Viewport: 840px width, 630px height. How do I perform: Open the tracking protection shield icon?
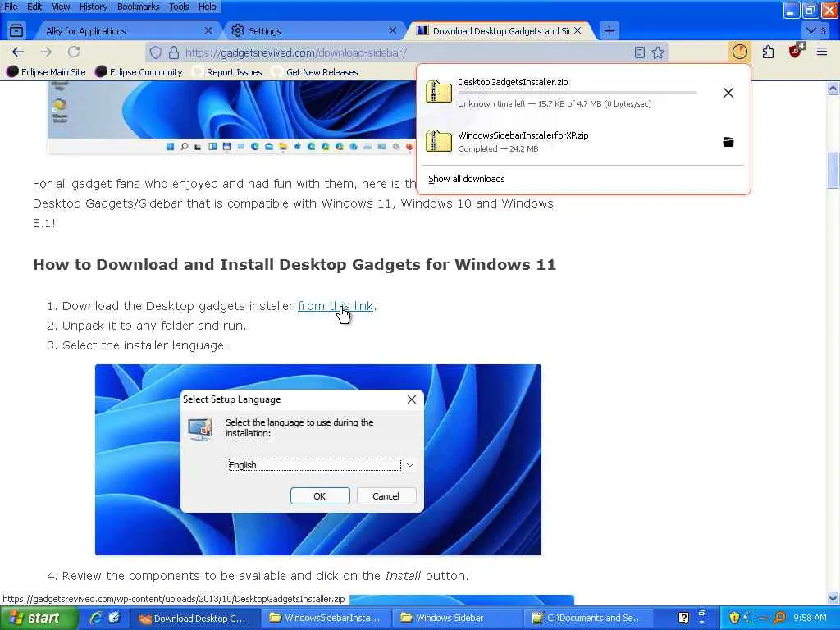tap(155, 52)
